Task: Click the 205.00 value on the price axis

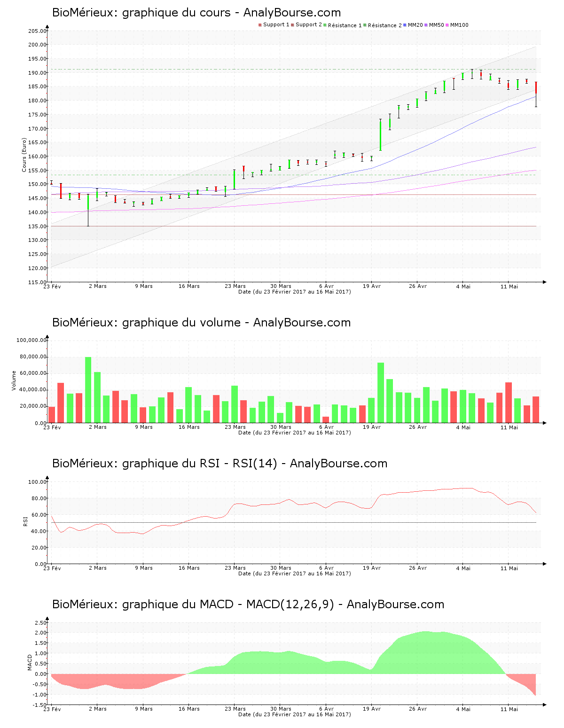Action: (38, 31)
